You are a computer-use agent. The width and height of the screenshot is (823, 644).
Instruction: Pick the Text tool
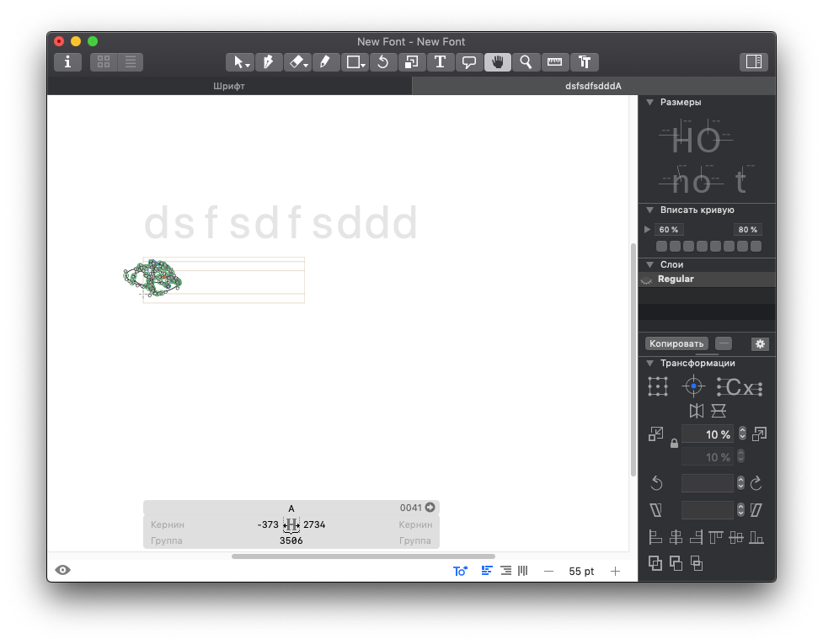point(440,61)
